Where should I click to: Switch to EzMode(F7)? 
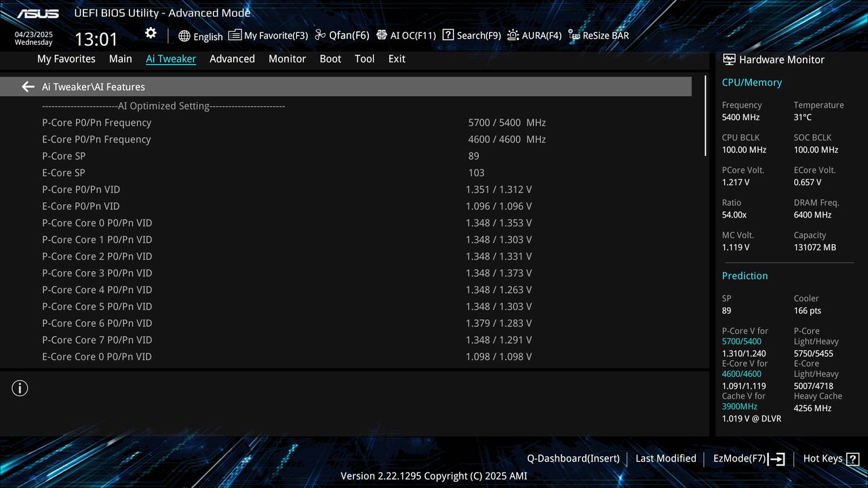pos(739,459)
